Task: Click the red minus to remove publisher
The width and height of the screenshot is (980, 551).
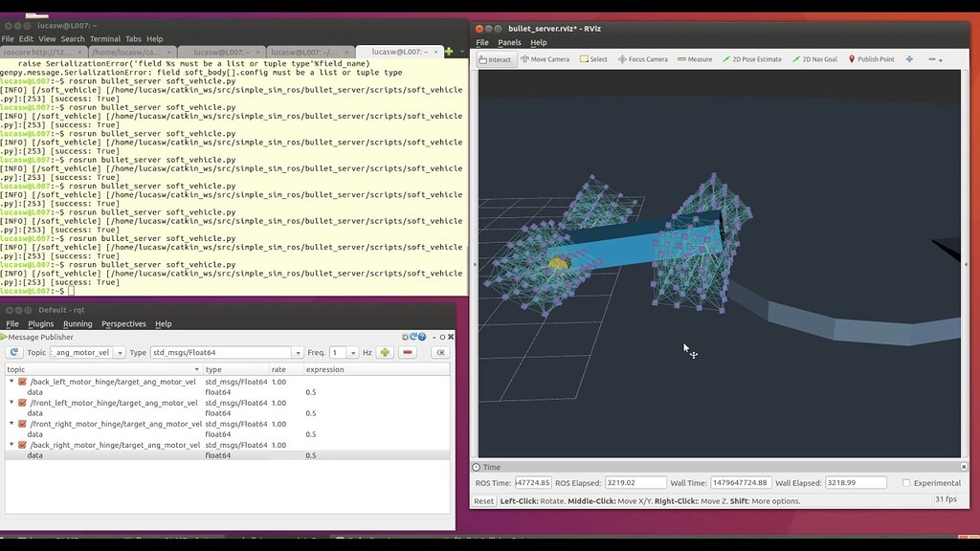Action: pyautogui.click(x=407, y=351)
